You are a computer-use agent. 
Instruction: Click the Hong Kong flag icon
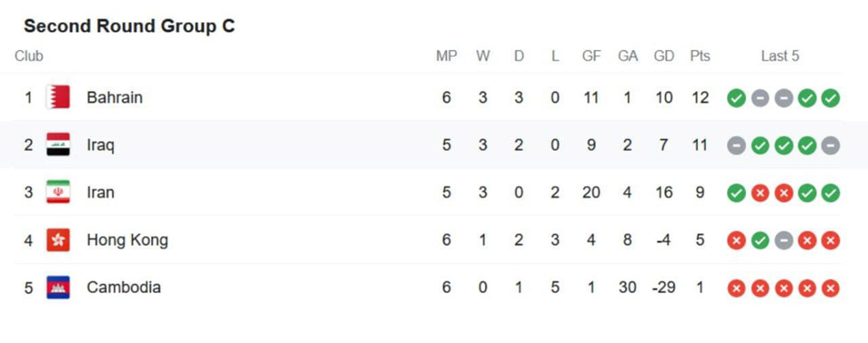point(58,240)
